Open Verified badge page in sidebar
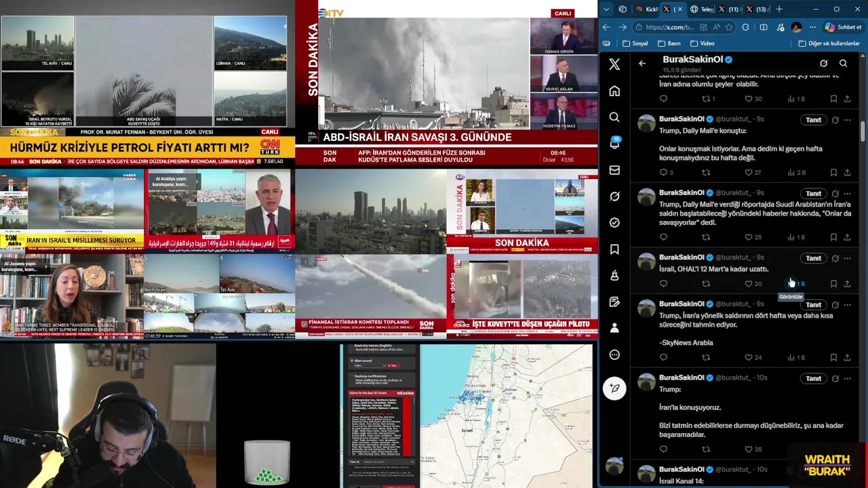Image resolution: width=868 pixels, height=488 pixels. click(x=614, y=222)
